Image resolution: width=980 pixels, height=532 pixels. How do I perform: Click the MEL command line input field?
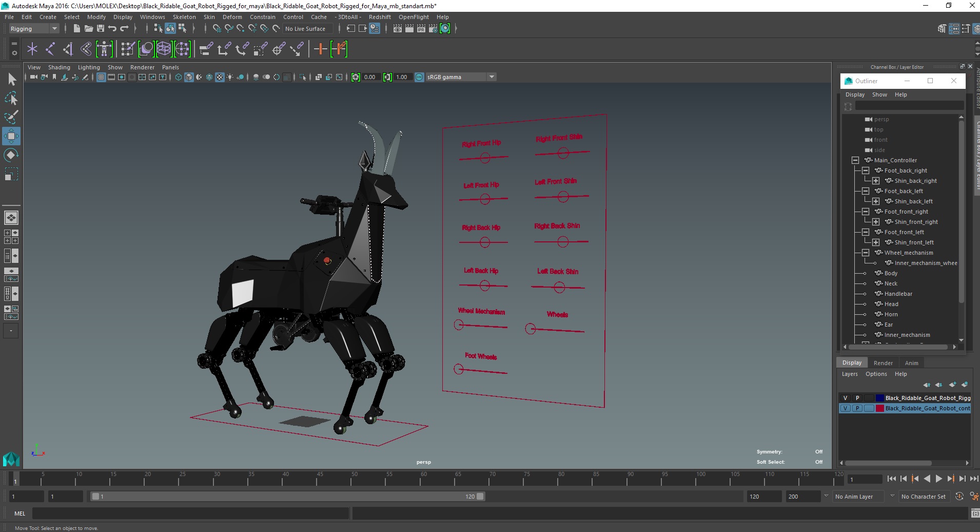pyautogui.click(x=190, y=513)
